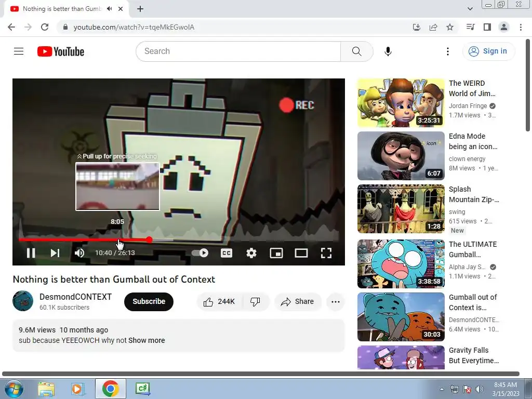532x399 pixels.
Task: Share this video
Action: click(x=298, y=302)
